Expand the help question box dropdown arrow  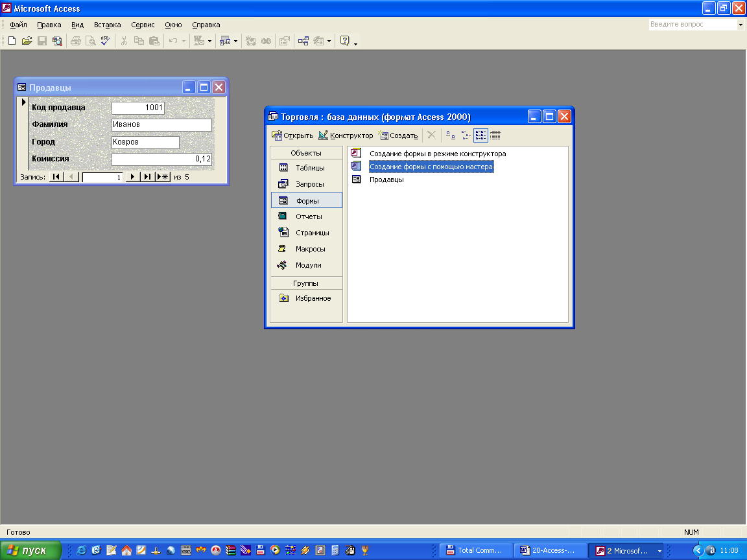(741, 24)
